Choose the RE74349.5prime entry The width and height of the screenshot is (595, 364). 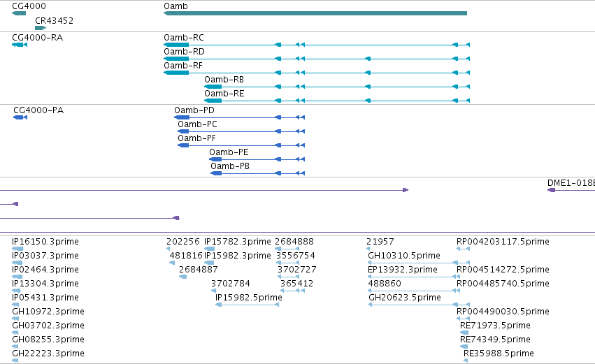point(495,340)
